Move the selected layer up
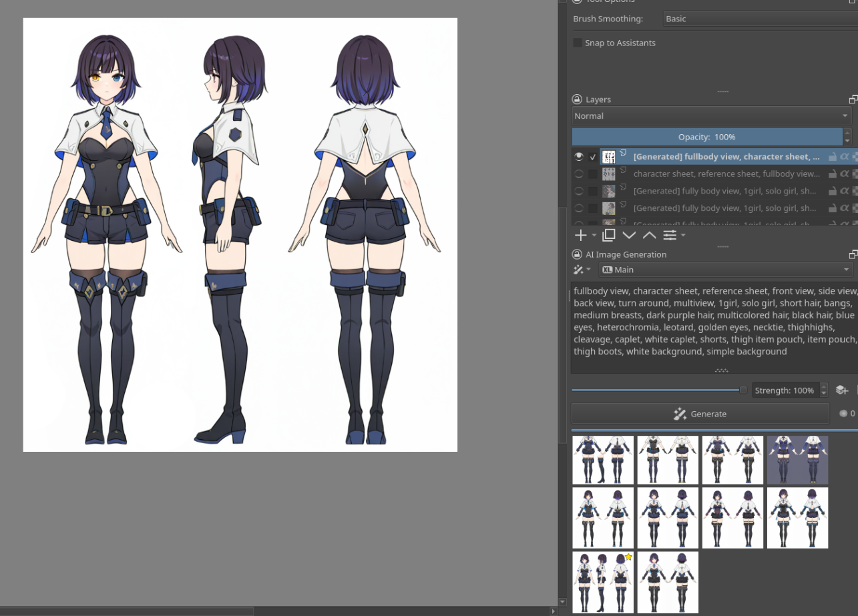Viewport: 858px width, 616px height. pos(650,235)
